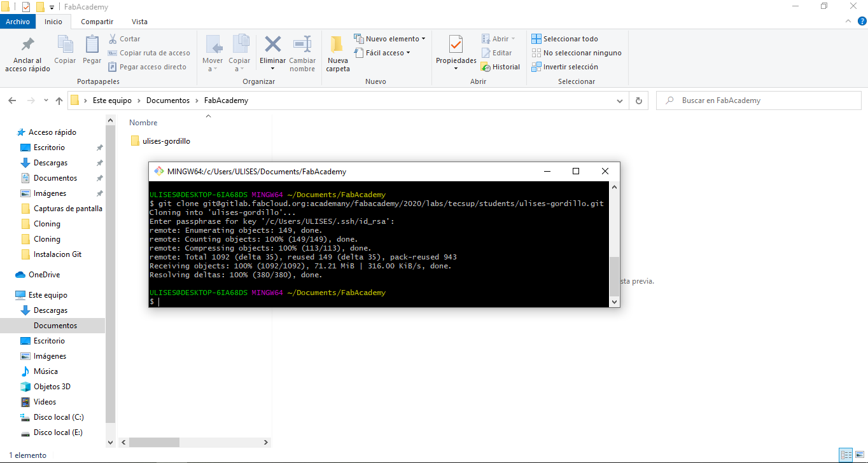Click No seleccionar ninguno
This screenshot has width=868, height=463.
click(577, 53)
